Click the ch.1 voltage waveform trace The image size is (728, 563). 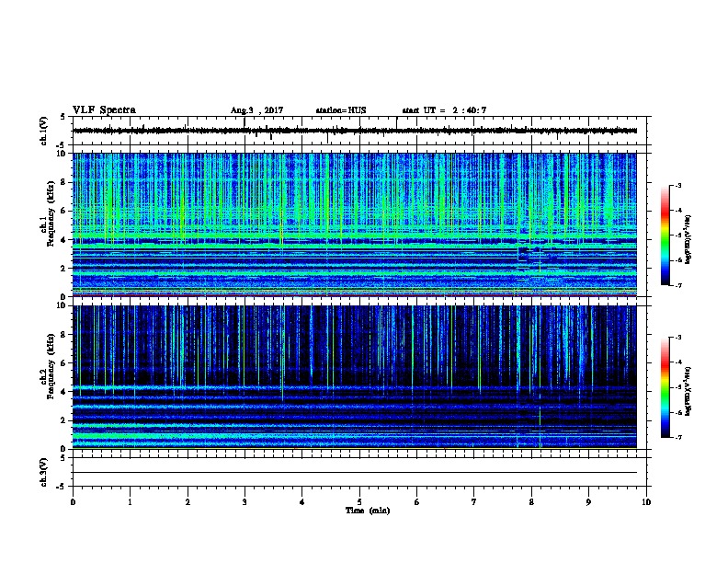click(x=355, y=131)
